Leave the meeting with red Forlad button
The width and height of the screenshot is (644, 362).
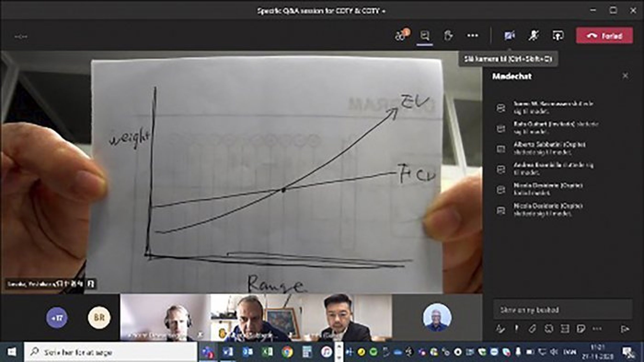pos(604,36)
